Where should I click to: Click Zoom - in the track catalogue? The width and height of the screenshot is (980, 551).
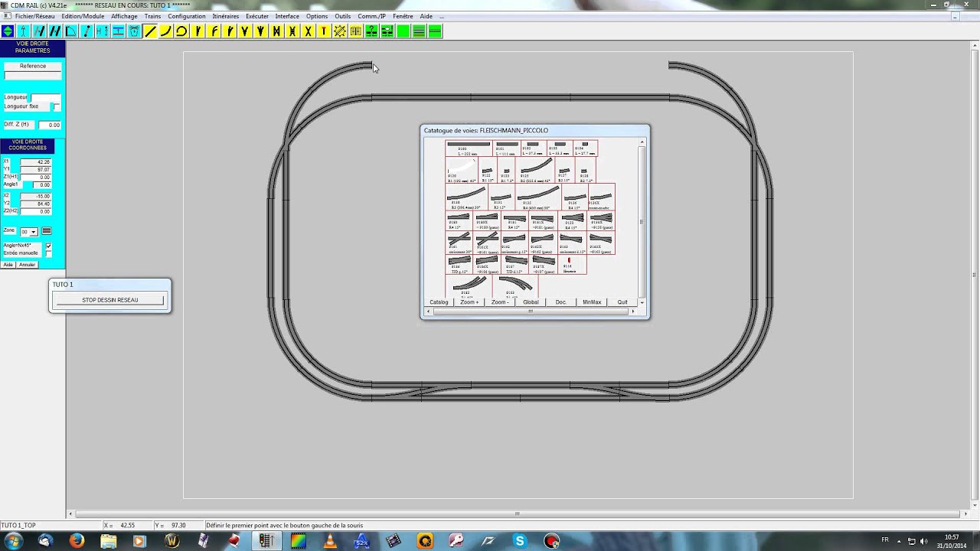500,302
